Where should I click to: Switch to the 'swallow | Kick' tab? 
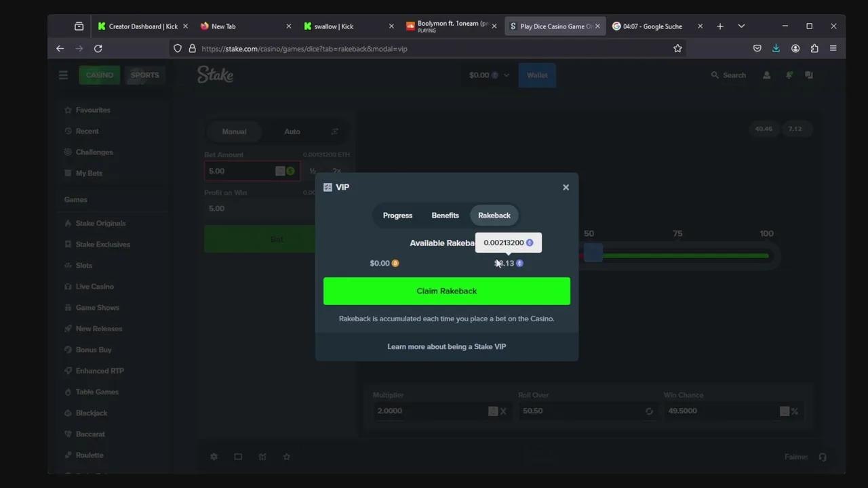coord(349,26)
